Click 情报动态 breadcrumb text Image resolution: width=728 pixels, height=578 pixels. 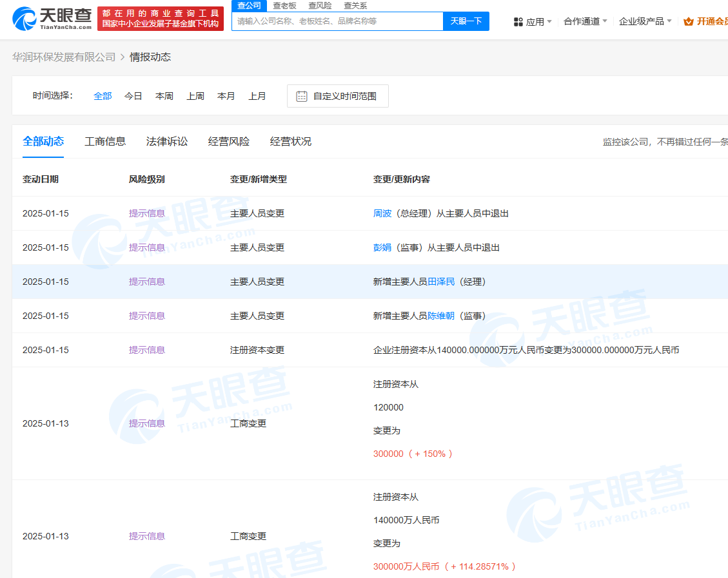150,57
